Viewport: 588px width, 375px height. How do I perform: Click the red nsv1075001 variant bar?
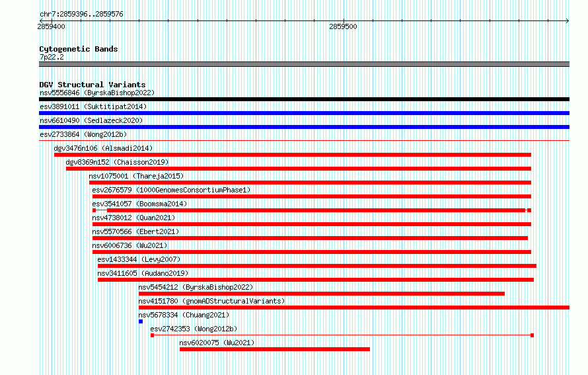pos(310,183)
